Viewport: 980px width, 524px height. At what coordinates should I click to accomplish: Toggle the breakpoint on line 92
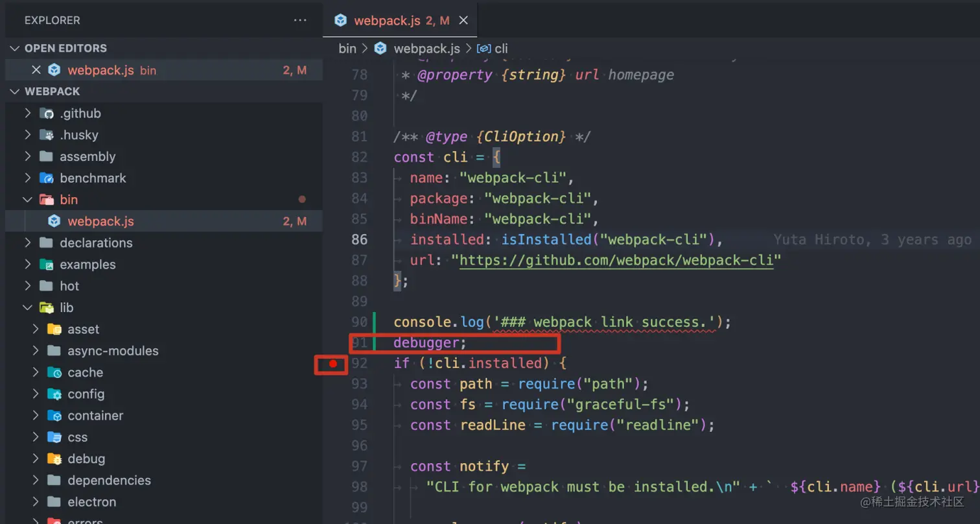tap(333, 364)
